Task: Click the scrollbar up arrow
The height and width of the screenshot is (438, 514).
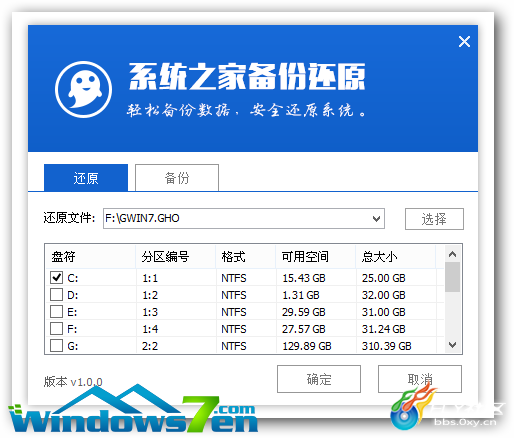Action: click(x=452, y=254)
